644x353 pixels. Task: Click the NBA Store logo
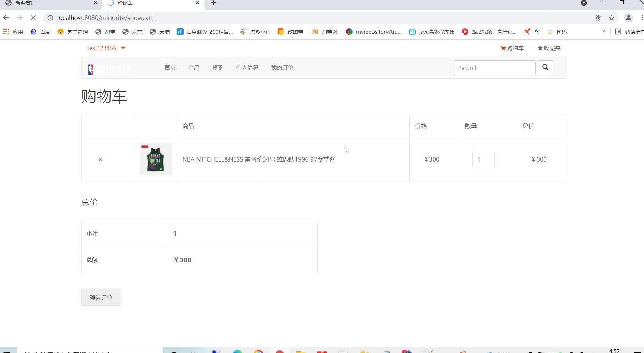pos(109,70)
